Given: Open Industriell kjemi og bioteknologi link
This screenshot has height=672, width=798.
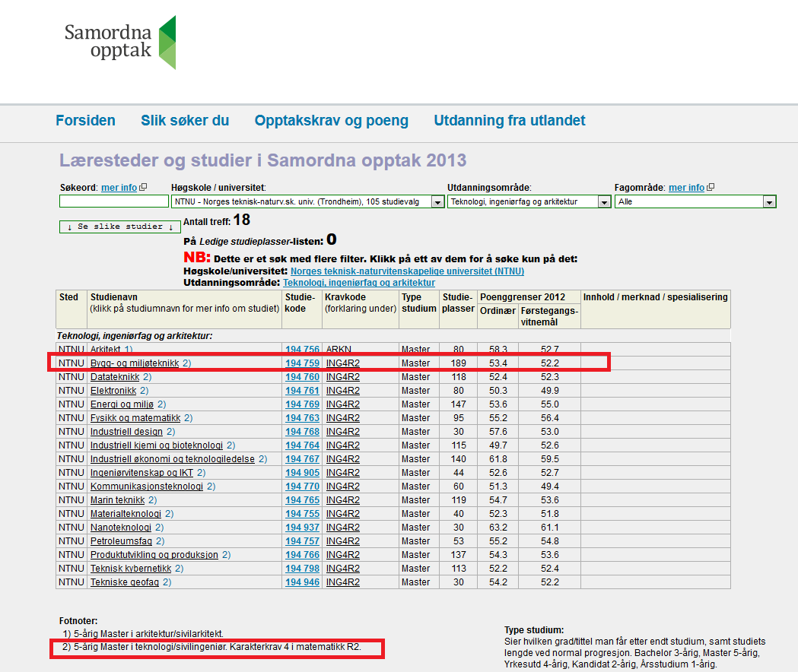Looking at the screenshot, I should tap(157, 445).
